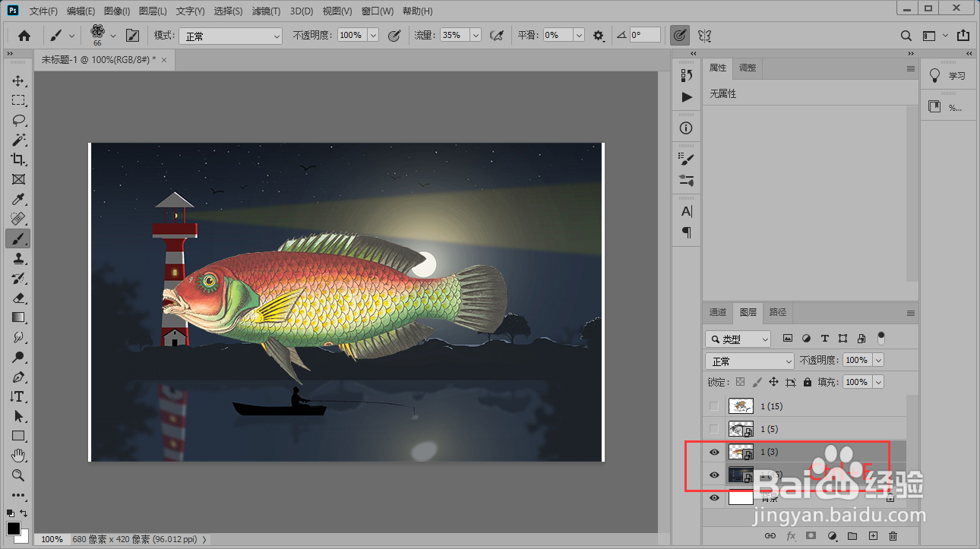Select the Dodge tool
Image resolution: width=980 pixels, height=549 pixels.
point(18,357)
